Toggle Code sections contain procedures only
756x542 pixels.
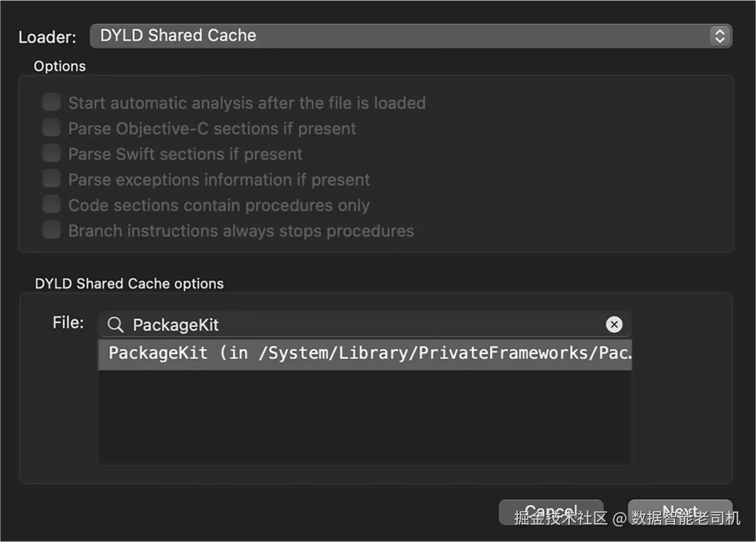click(52, 205)
